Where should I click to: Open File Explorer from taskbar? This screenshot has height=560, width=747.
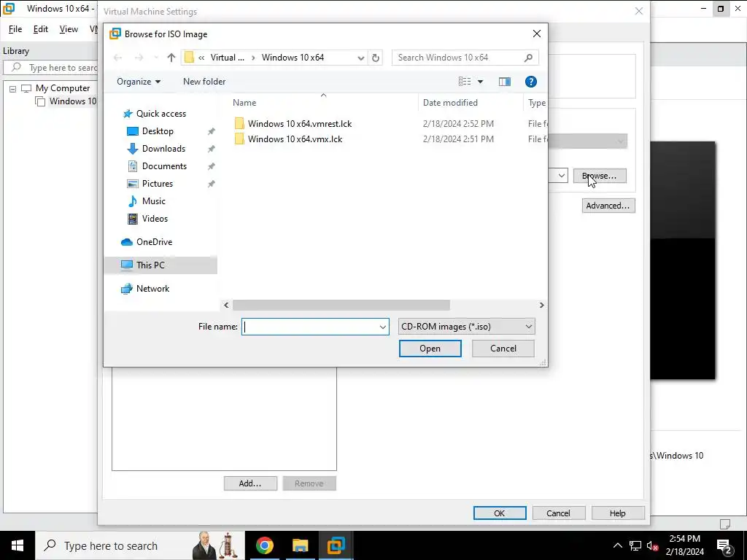300,545
